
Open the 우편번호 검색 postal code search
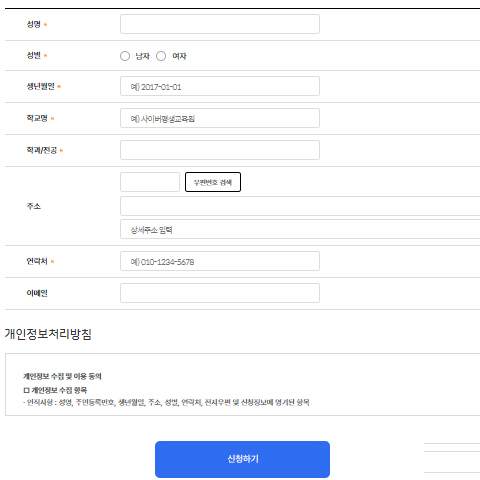213,182
